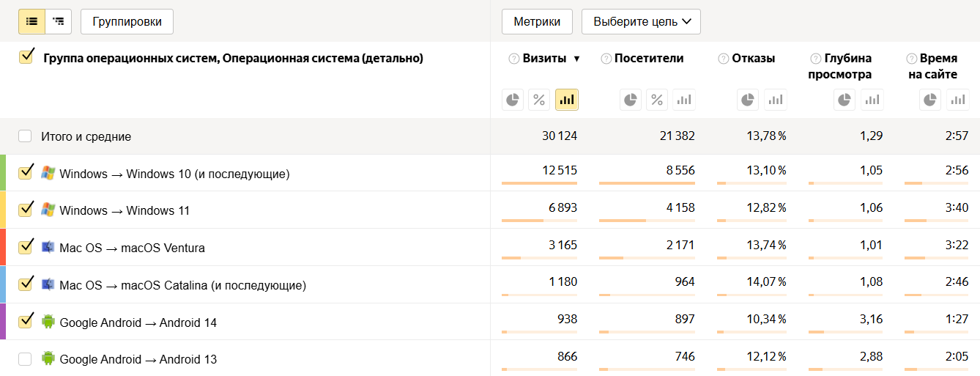The width and height of the screenshot is (980, 376).
Task: Check the Итого и средние checkbox
Action: (x=26, y=136)
